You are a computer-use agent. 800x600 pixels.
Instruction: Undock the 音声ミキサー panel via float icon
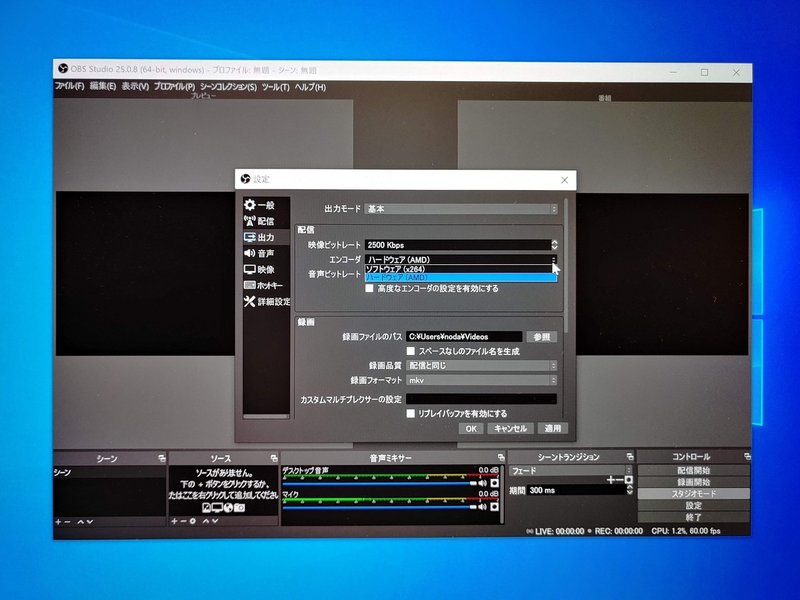click(501, 457)
